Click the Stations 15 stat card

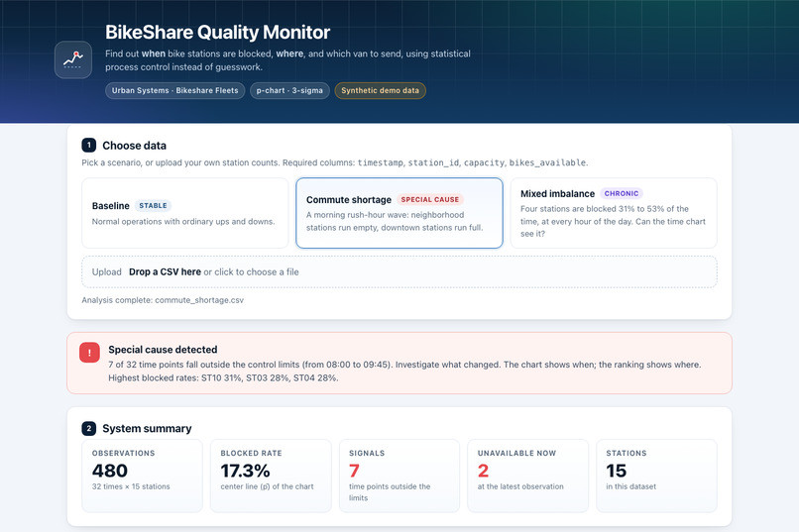(657, 476)
